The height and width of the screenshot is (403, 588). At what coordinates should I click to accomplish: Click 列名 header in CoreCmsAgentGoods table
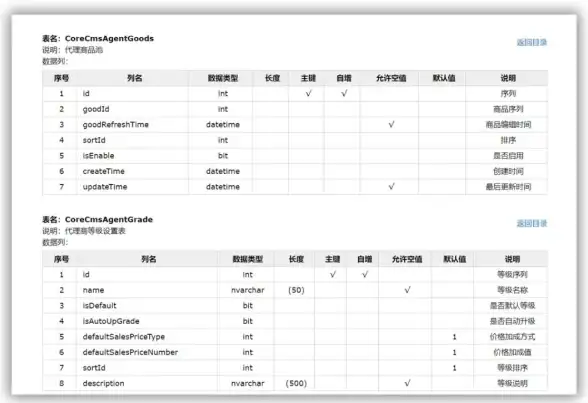tap(134, 78)
